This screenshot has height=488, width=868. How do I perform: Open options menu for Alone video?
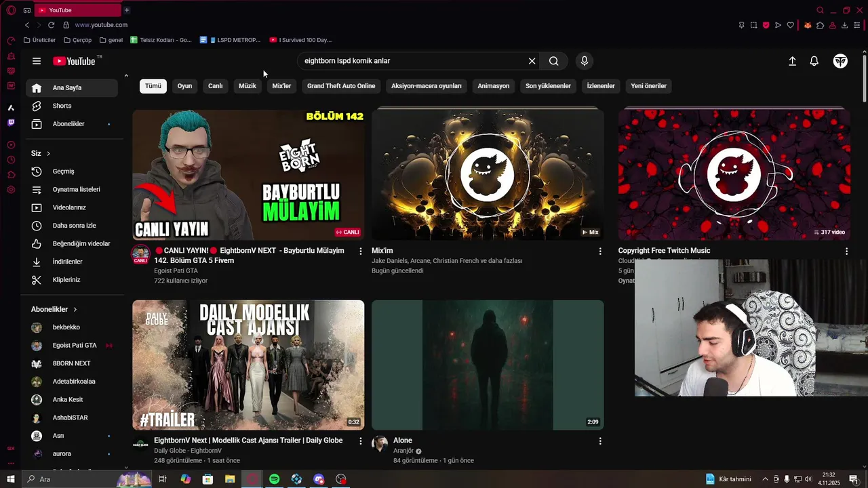600,441
